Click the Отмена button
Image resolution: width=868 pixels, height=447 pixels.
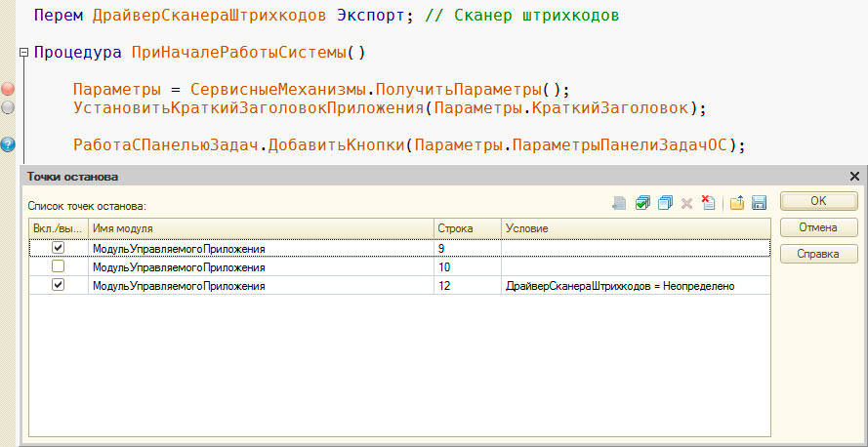(x=819, y=227)
